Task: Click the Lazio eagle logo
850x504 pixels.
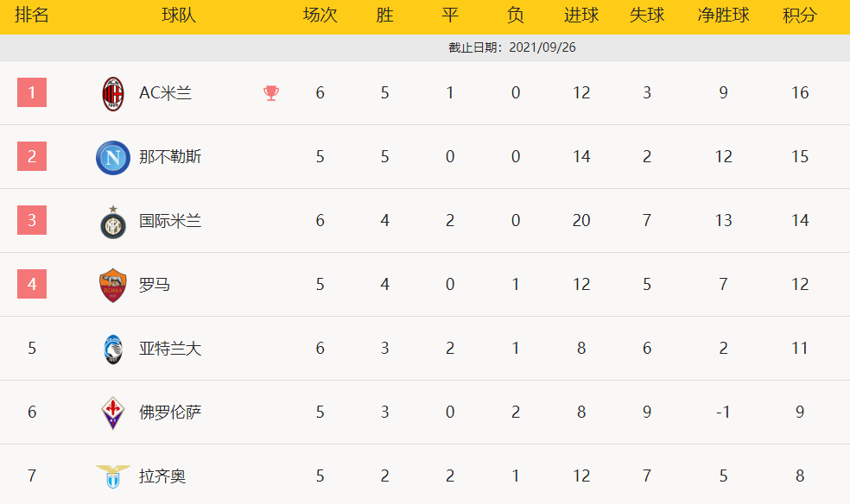Action: click(113, 476)
